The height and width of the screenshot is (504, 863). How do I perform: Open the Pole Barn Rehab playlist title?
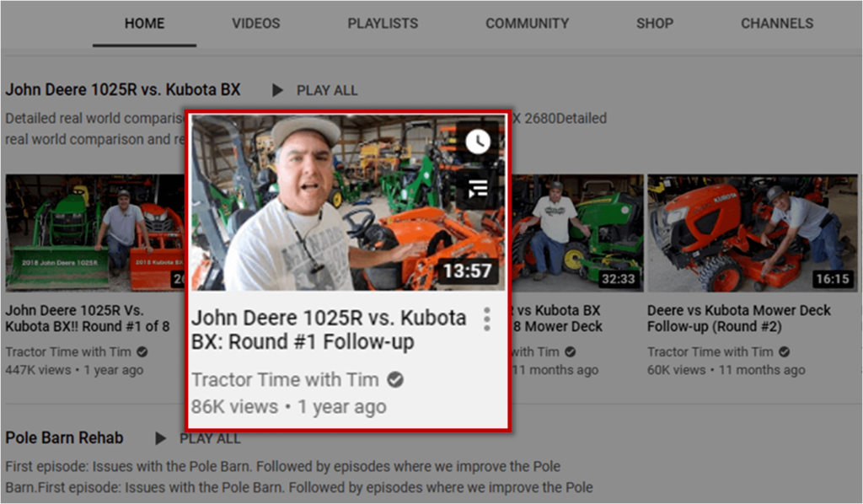64,438
